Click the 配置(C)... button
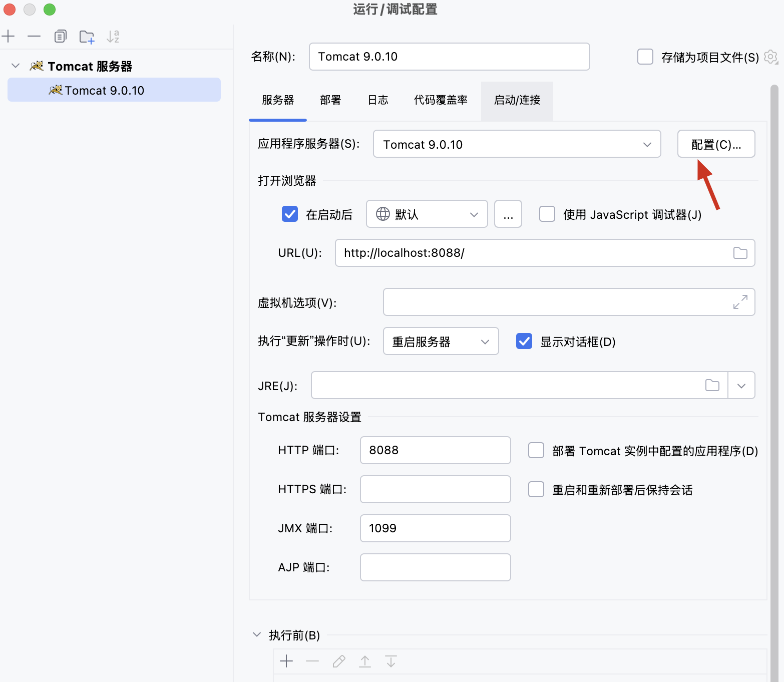Viewport: 784px width, 682px height. [716, 144]
